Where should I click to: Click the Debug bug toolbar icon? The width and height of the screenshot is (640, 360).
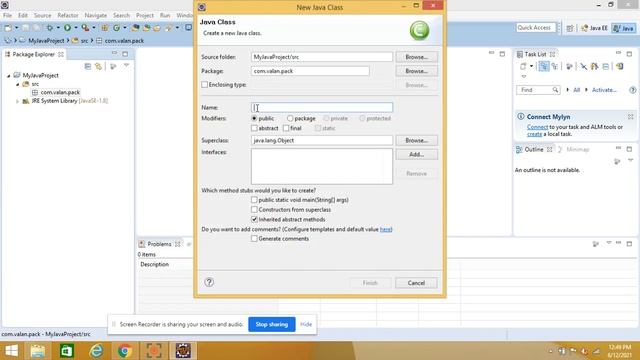coord(50,28)
